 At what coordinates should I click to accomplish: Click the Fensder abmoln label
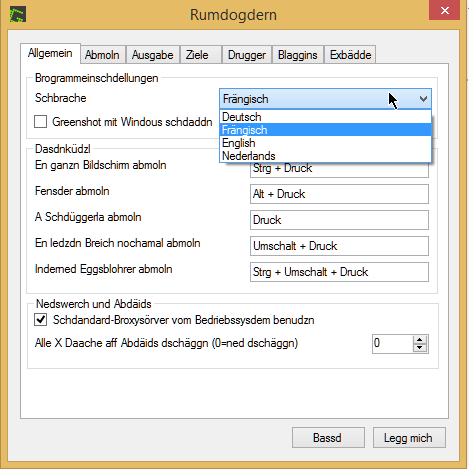(x=72, y=191)
